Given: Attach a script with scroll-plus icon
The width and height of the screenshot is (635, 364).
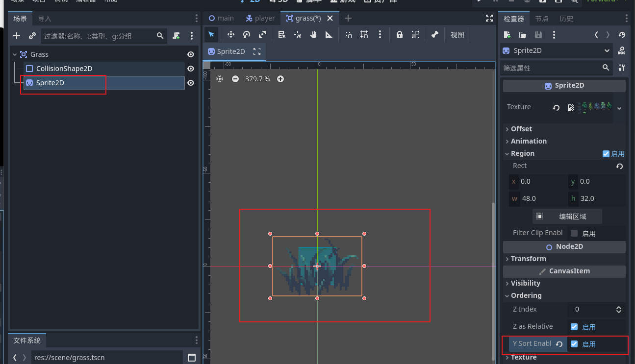Looking at the screenshot, I should click(177, 36).
